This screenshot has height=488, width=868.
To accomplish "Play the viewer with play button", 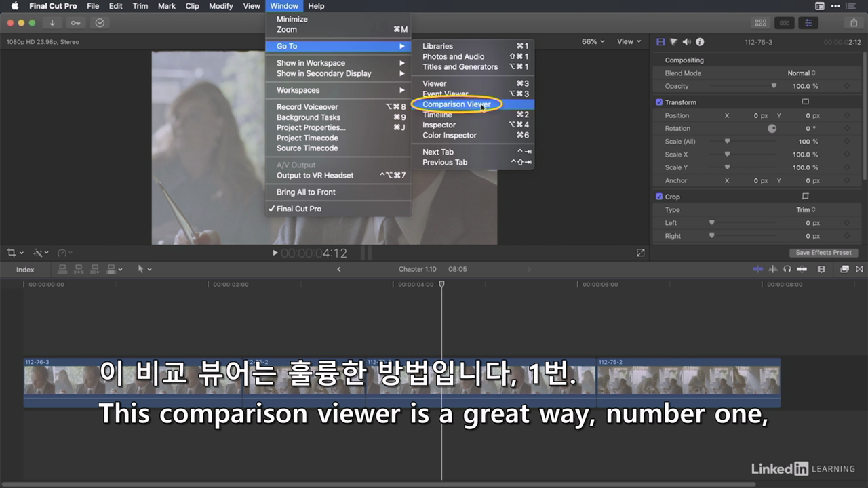I will [x=275, y=253].
